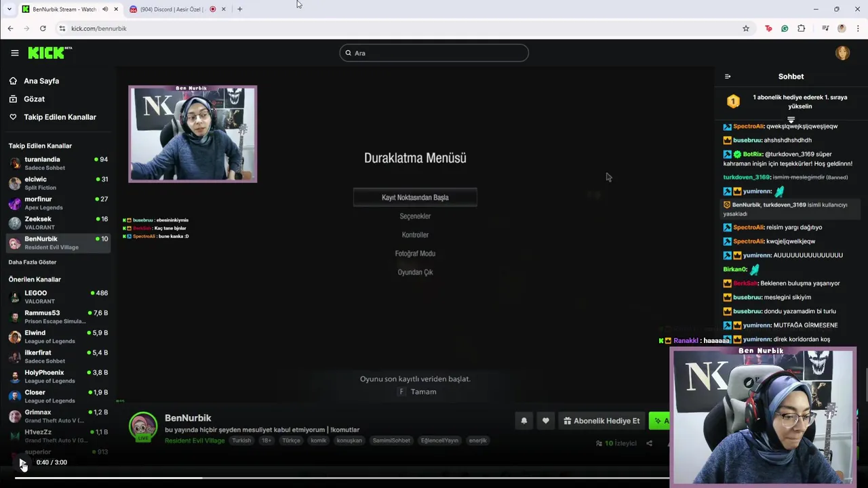868x488 pixels.
Task: Click the video play button
Action: pos(22,463)
